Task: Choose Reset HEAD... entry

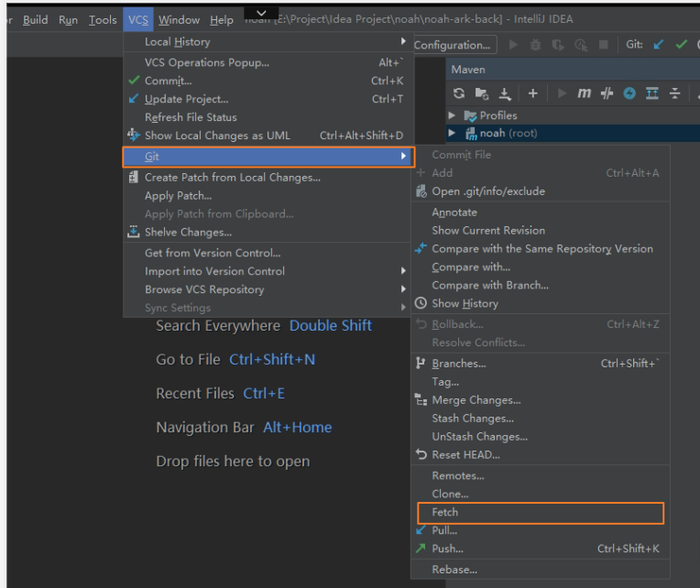Action: click(541, 455)
